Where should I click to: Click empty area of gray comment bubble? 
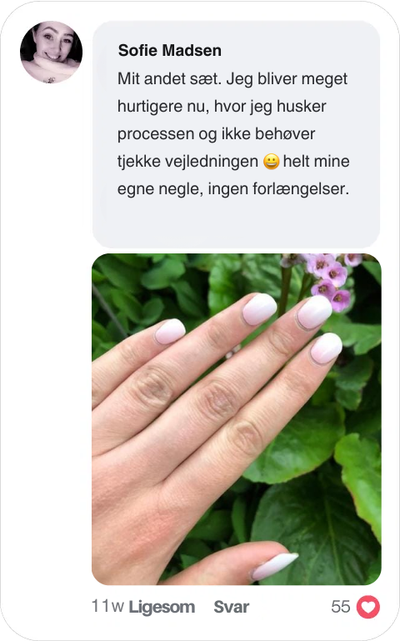pos(236,223)
